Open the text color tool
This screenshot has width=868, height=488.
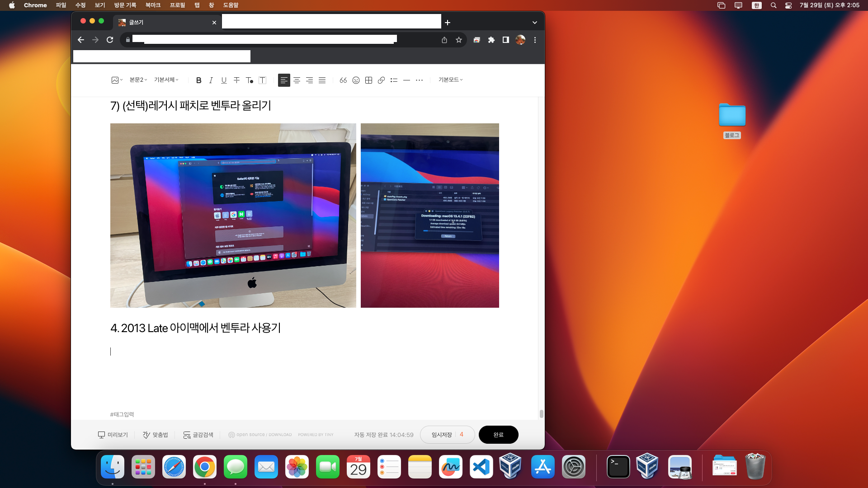point(250,80)
